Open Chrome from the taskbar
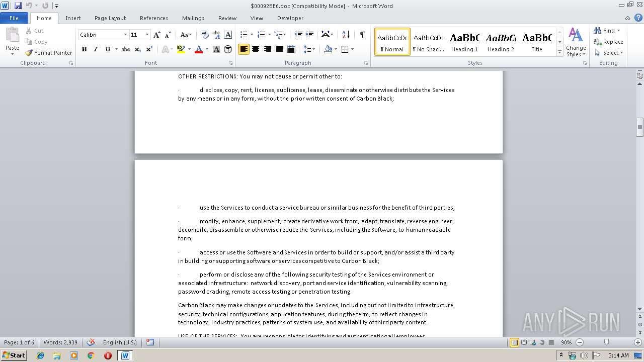Image resolution: width=644 pixels, height=362 pixels. [x=91, y=355]
